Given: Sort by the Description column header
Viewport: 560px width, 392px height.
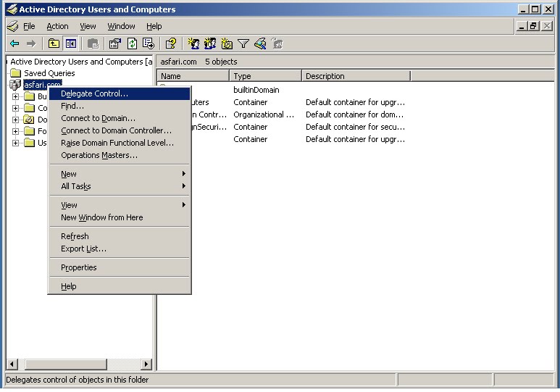Looking at the screenshot, I should tap(356, 76).
